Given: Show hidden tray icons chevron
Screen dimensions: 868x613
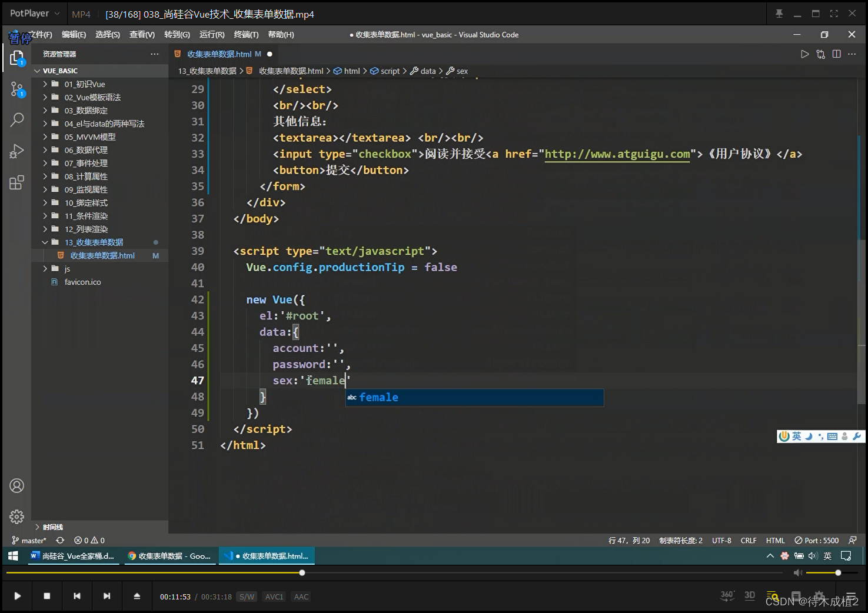Looking at the screenshot, I should click(x=770, y=555).
